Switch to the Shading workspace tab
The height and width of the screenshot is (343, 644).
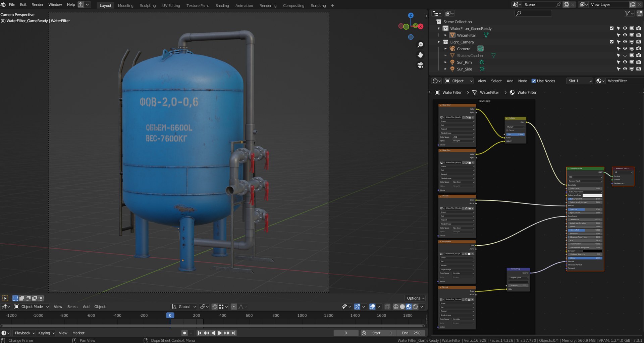click(x=222, y=5)
